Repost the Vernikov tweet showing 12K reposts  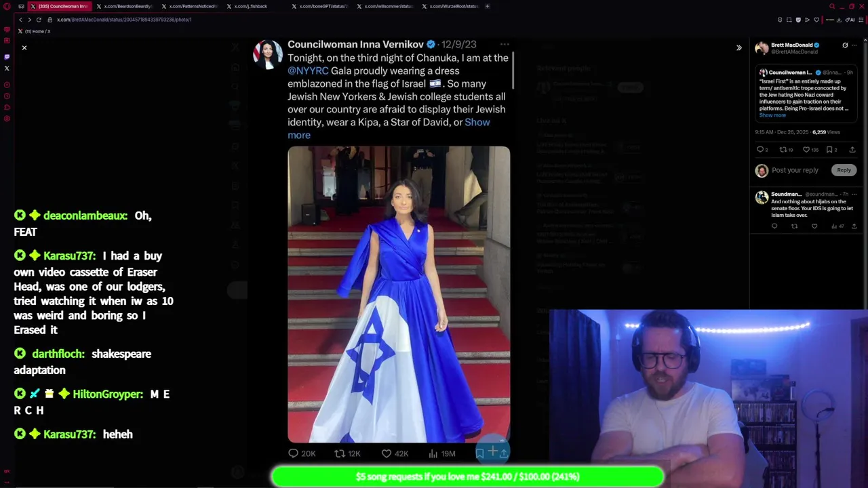(347, 453)
